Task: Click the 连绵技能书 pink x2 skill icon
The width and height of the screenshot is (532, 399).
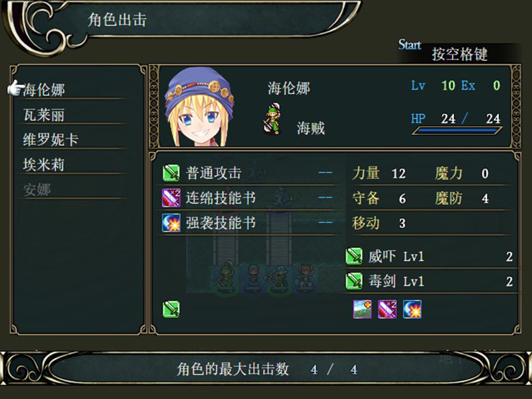Action: coord(170,198)
